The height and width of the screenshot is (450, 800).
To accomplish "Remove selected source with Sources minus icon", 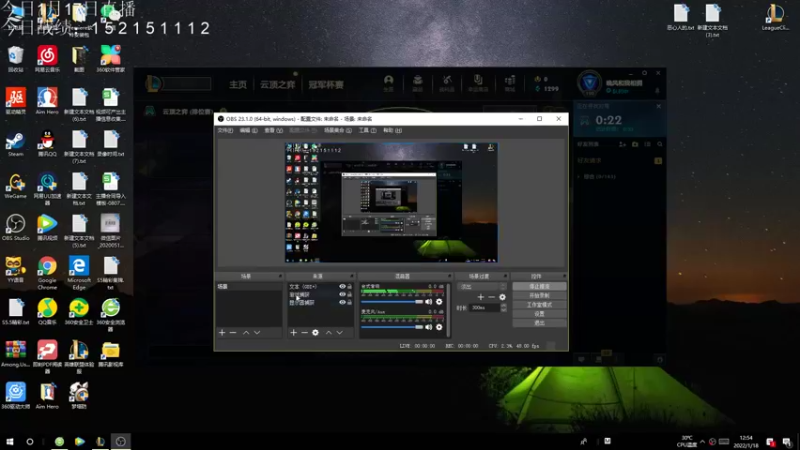I will click(304, 333).
